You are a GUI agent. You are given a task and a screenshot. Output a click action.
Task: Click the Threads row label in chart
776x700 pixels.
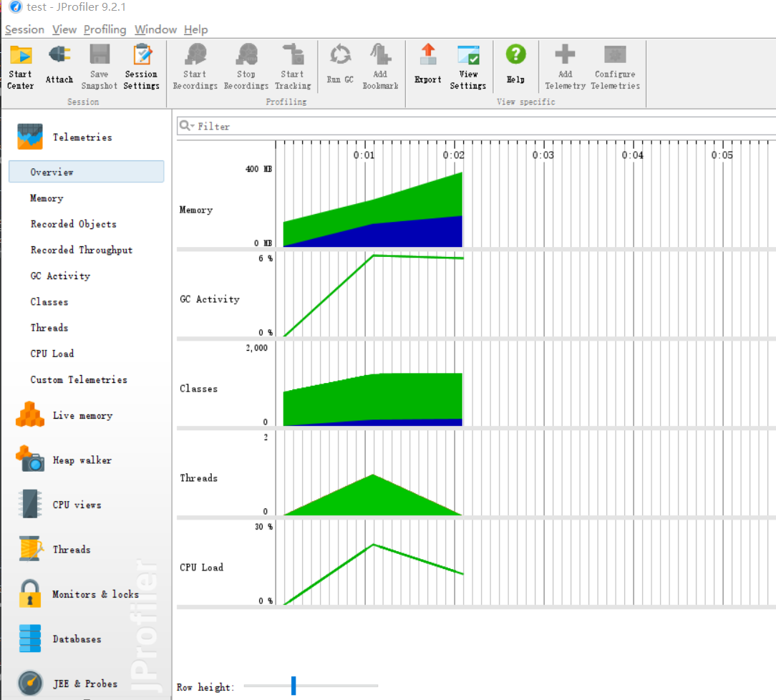tap(198, 478)
